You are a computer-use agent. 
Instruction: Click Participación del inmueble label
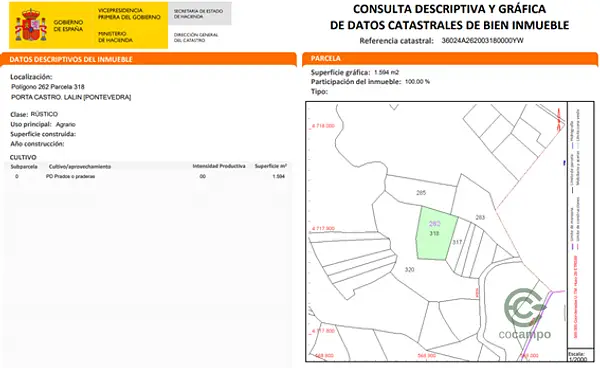356,81
